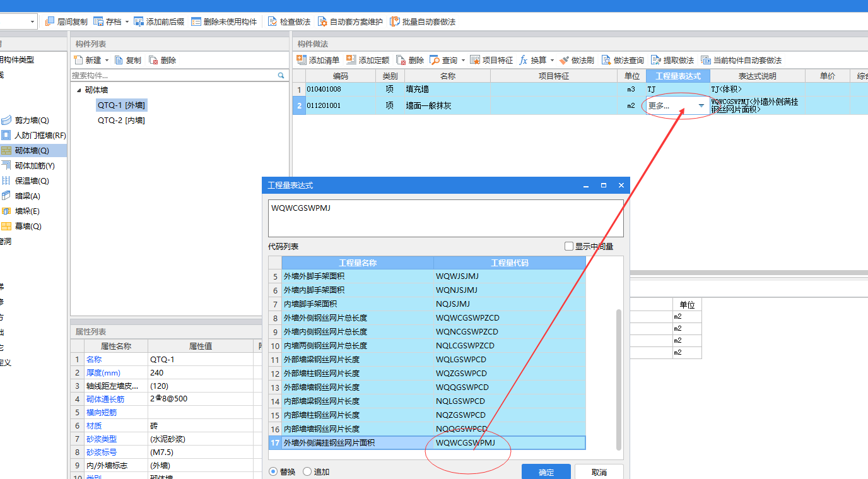The image size is (868, 479).
Task: Click the 砂浆类型 property link
Action: [102, 439]
